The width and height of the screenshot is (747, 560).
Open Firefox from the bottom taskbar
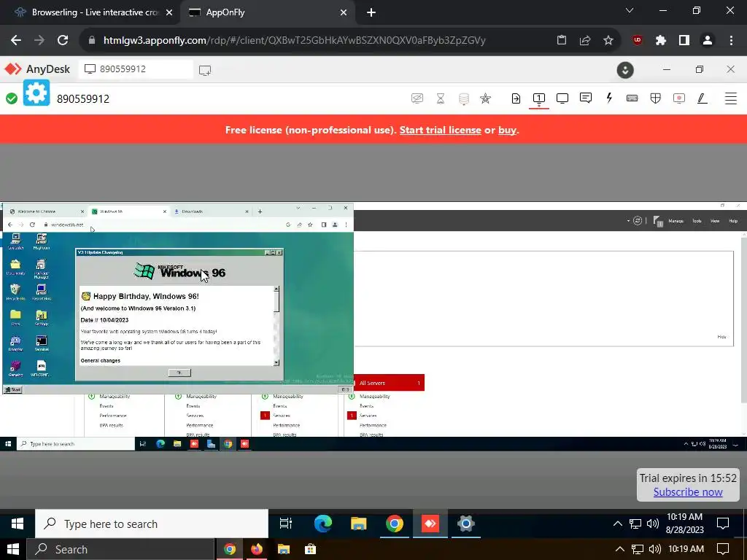coord(257,549)
